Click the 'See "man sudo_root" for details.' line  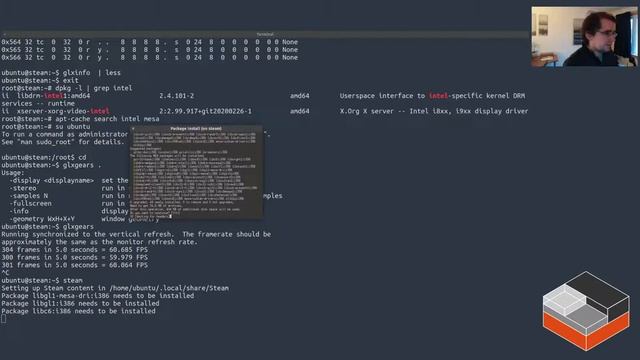tap(62, 142)
